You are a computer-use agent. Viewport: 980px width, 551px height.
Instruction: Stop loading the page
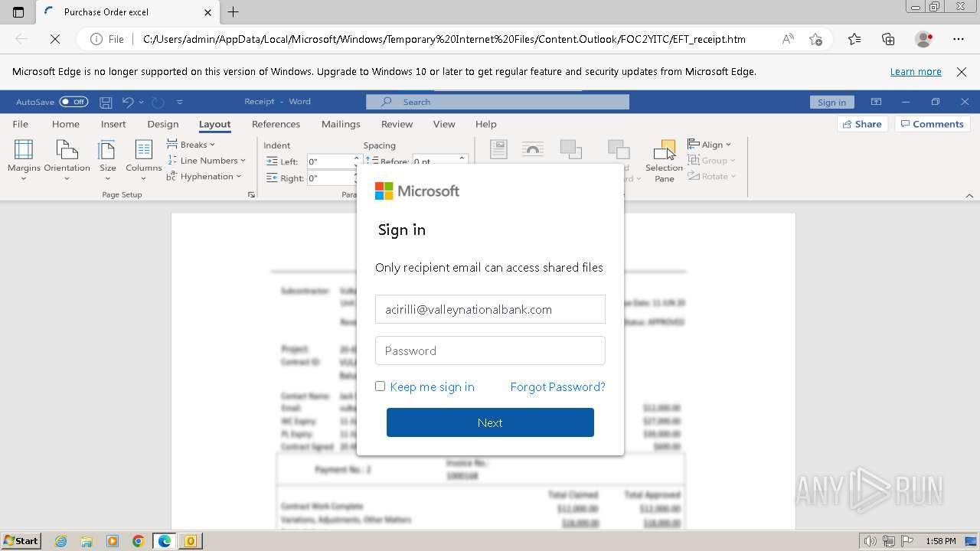tap(55, 39)
